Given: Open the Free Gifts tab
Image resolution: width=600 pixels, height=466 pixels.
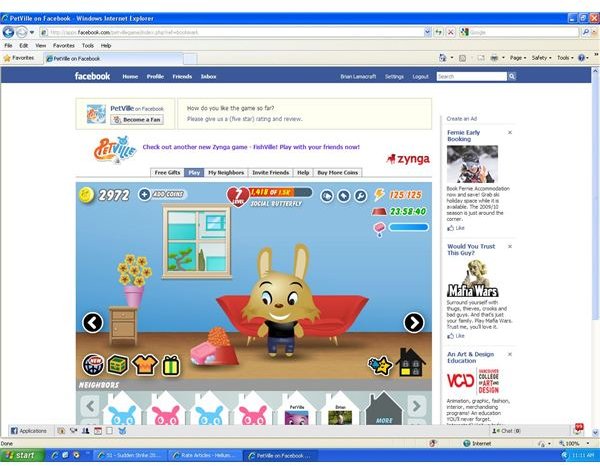Looking at the screenshot, I should (167, 173).
